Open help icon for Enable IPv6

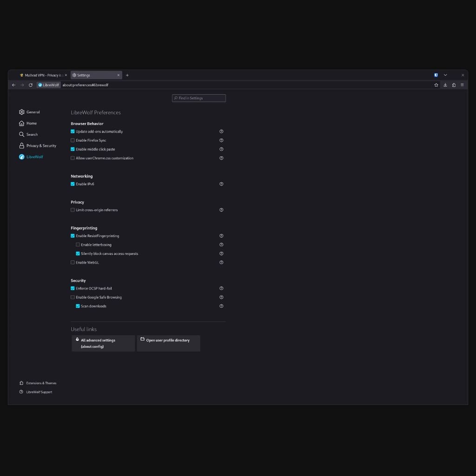click(221, 184)
